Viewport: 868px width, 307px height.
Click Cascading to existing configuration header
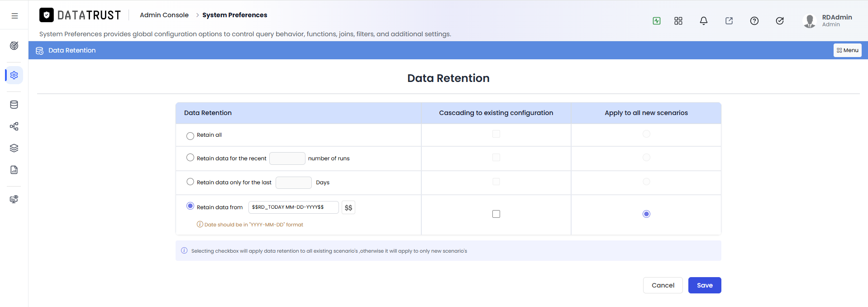point(496,113)
